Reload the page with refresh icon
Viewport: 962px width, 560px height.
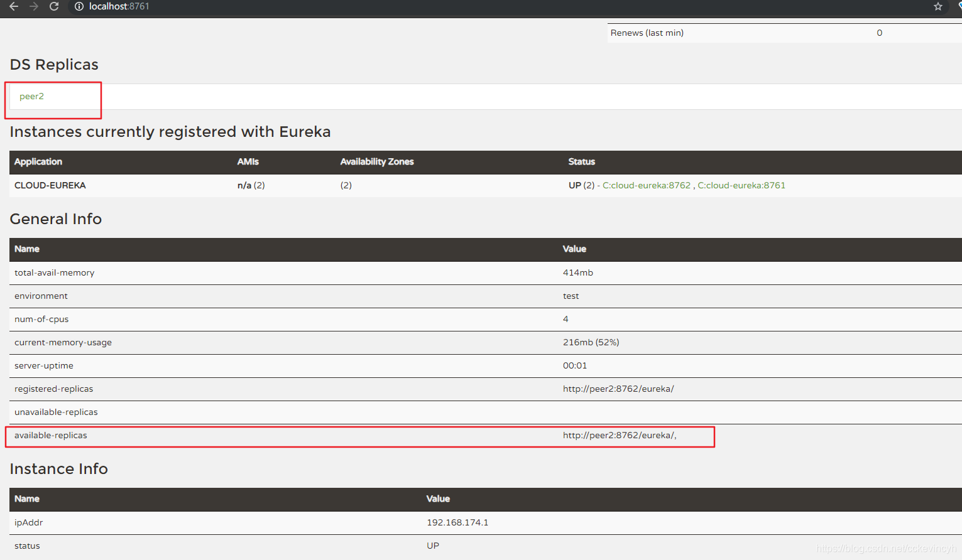(54, 6)
